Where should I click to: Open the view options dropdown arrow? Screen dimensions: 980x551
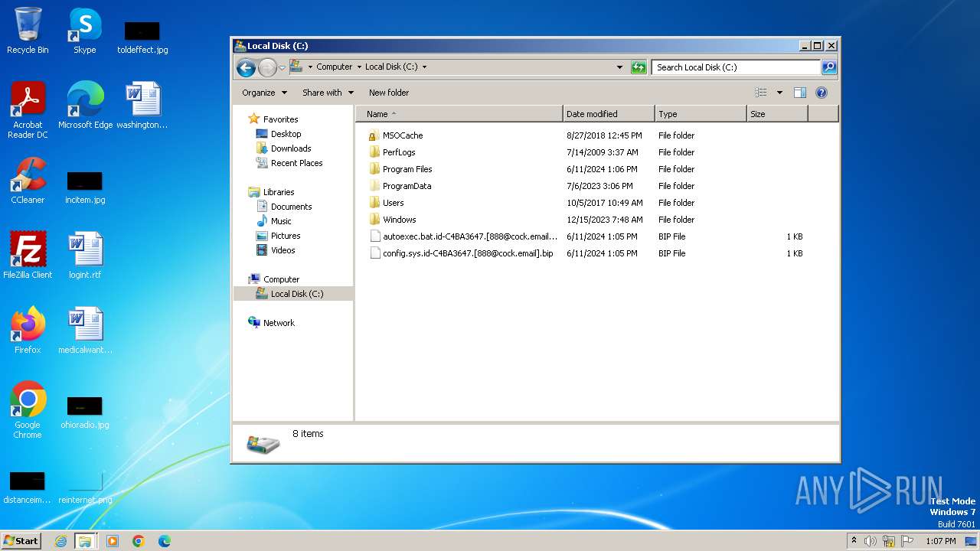point(779,93)
